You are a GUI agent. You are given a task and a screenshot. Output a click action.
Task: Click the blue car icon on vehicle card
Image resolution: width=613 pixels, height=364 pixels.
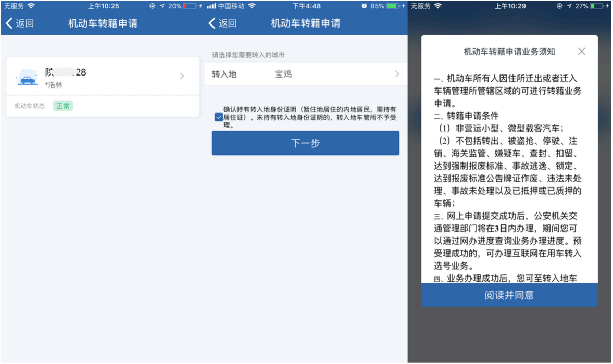point(28,78)
